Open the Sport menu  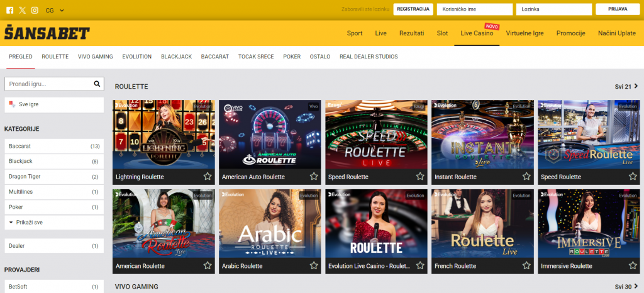[x=355, y=33]
